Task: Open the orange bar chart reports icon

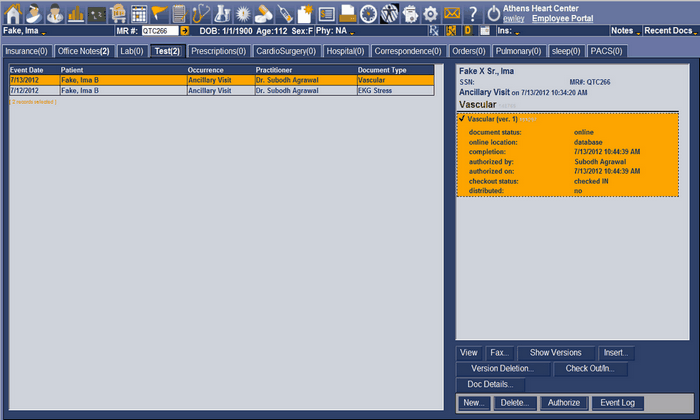Action: tap(76, 14)
